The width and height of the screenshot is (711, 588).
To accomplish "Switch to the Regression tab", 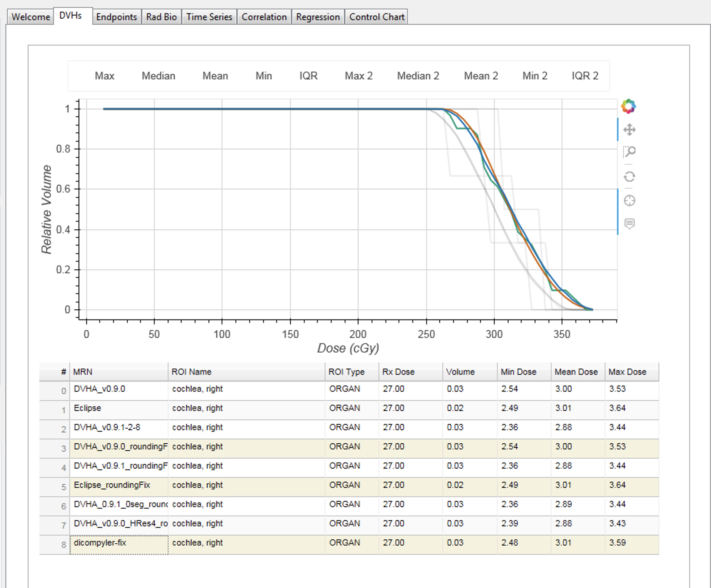I will tap(318, 17).
